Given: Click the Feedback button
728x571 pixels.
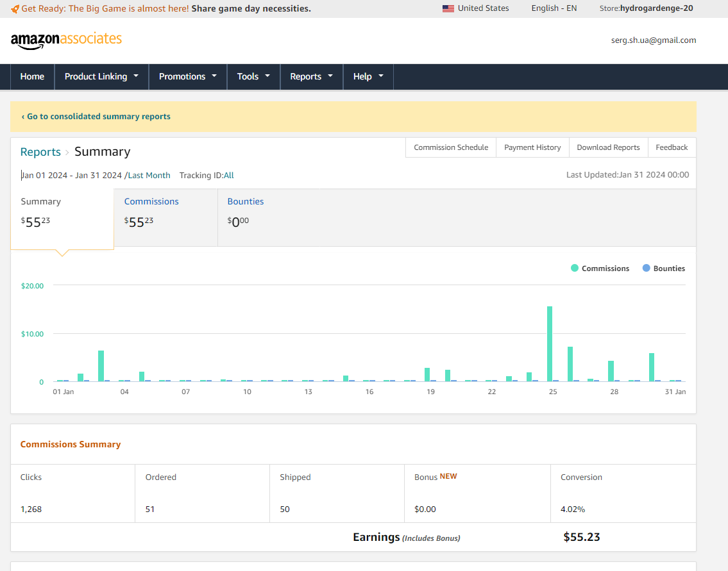Looking at the screenshot, I should 672,147.
